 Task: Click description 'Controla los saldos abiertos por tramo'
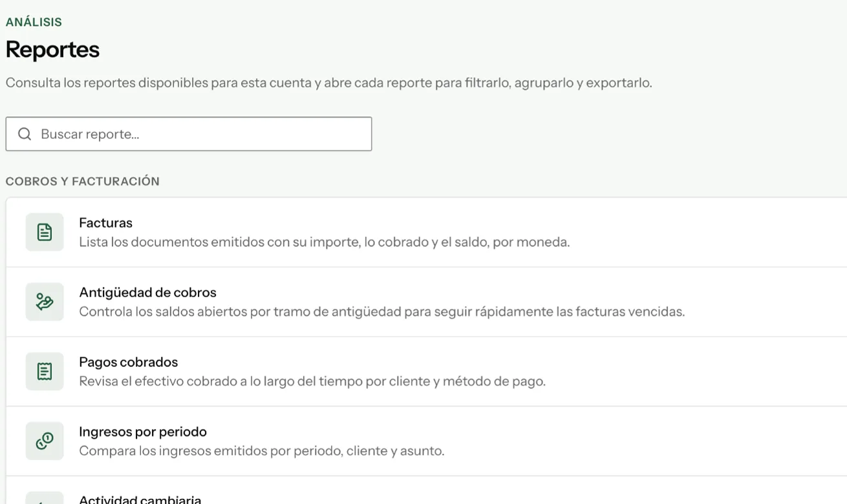pos(381,312)
